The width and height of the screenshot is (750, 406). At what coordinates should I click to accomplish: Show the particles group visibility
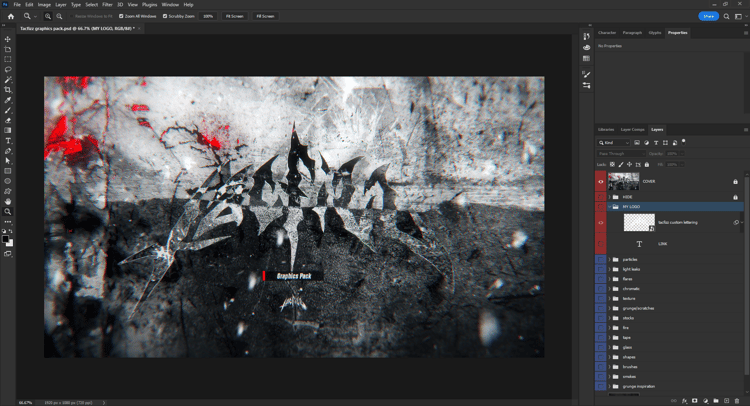tap(601, 260)
